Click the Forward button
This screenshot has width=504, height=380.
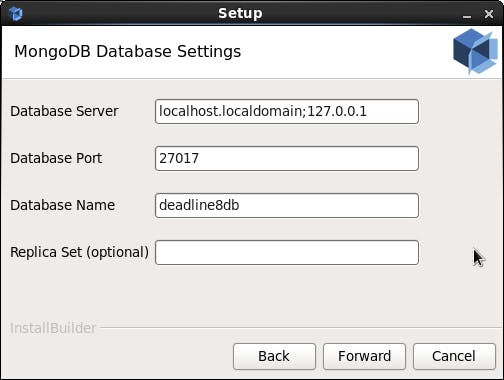tap(364, 356)
